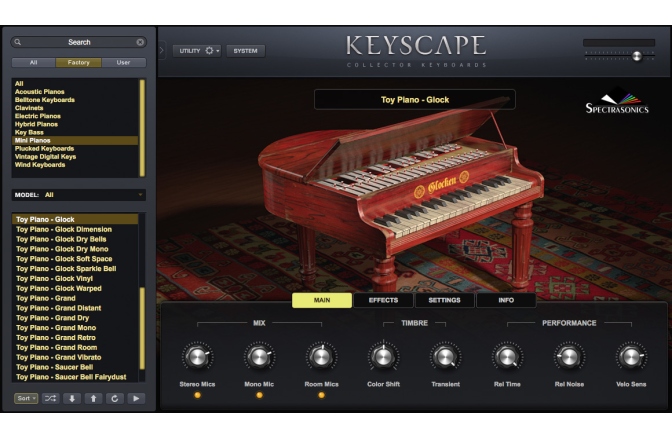672x440 pixels.
Task: Show All patches filter
Action: (33, 63)
